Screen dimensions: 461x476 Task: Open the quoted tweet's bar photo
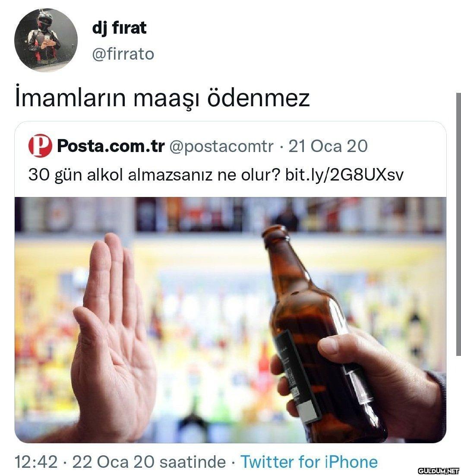(x=230, y=320)
